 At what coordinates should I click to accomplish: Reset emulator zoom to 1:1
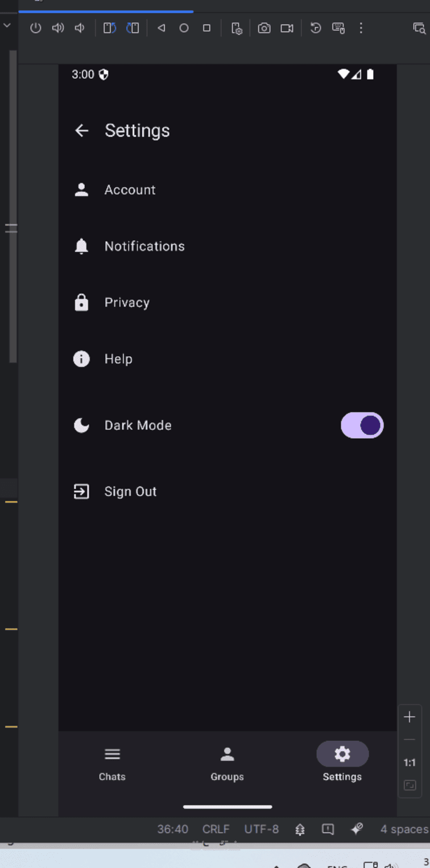[410, 762]
